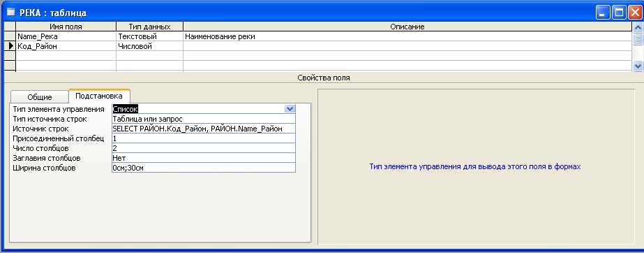Click the Заглавия столбцов label

point(46,158)
